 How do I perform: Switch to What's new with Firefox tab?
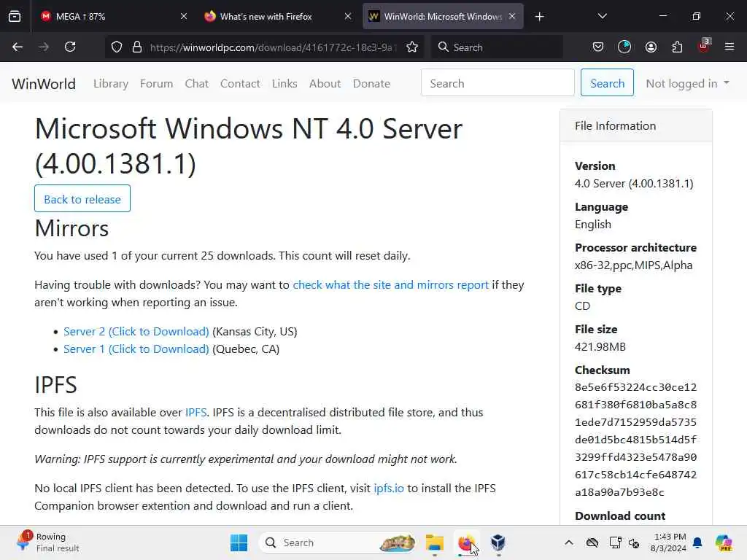pos(278,17)
